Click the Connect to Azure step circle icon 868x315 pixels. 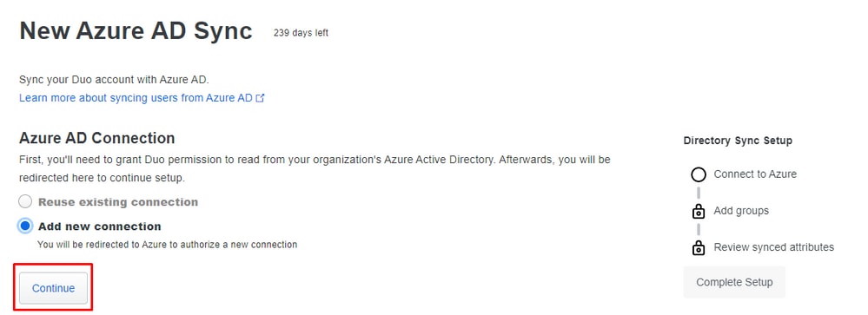tap(699, 174)
